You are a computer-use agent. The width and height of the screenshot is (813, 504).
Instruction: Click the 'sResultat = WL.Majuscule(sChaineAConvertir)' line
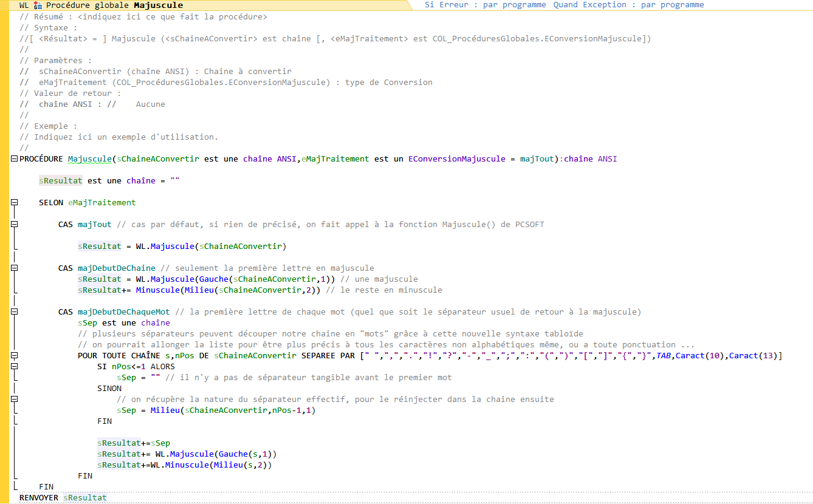(x=182, y=247)
